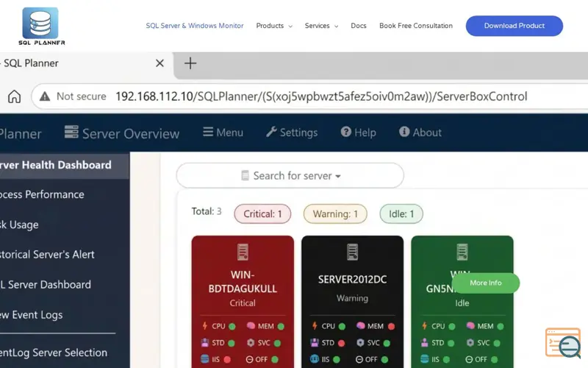Open the Menu hamburger item
The image size is (588, 368).
[x=223, y=132]
